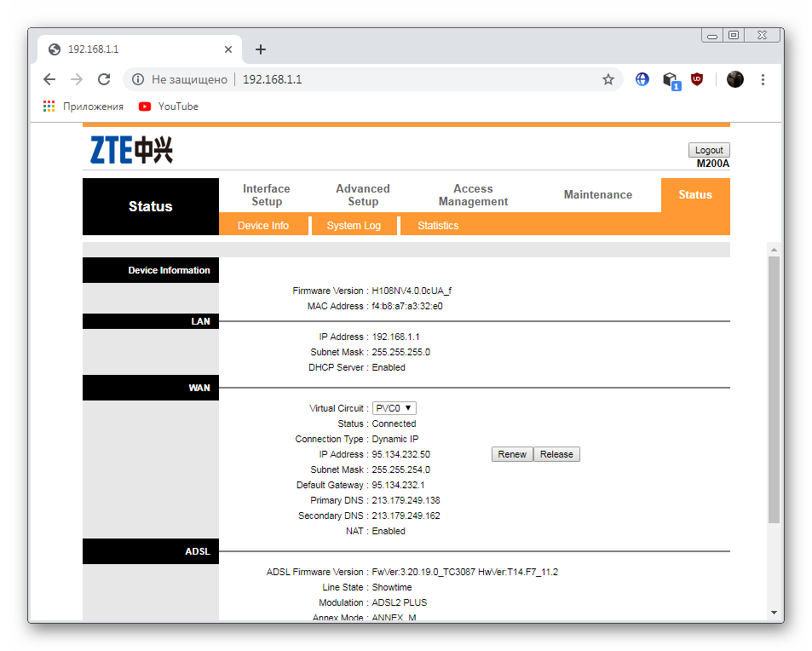Reload the page with the refresh icon
812x651 pixels.
click(x=104, y=79)
